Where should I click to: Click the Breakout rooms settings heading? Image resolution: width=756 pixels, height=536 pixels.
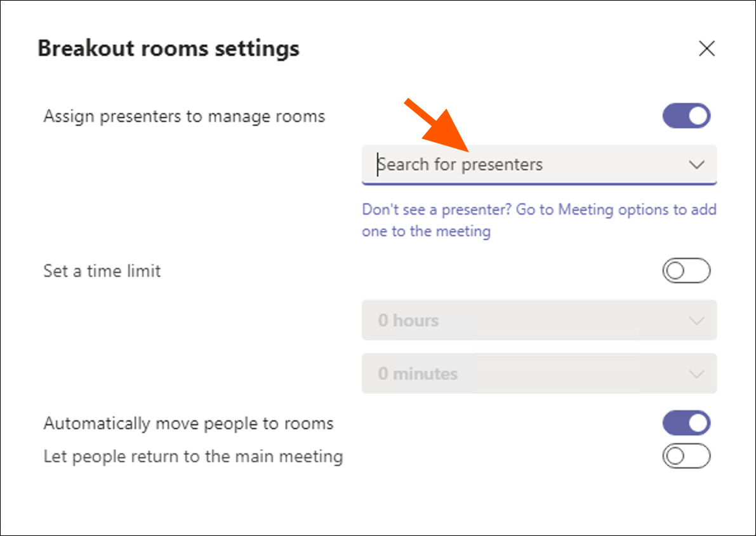(168, 49)
